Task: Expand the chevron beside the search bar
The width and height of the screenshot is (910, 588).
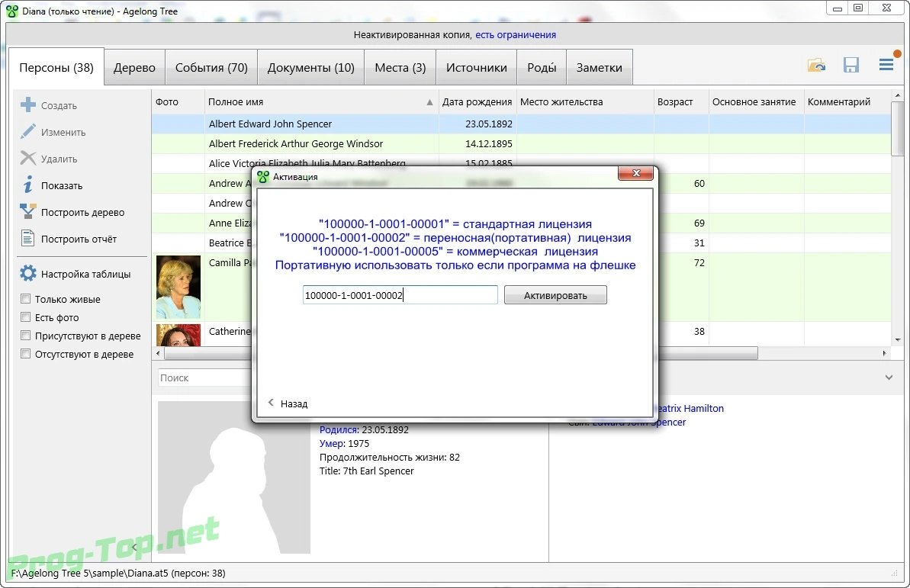Action: pos(889,378)
